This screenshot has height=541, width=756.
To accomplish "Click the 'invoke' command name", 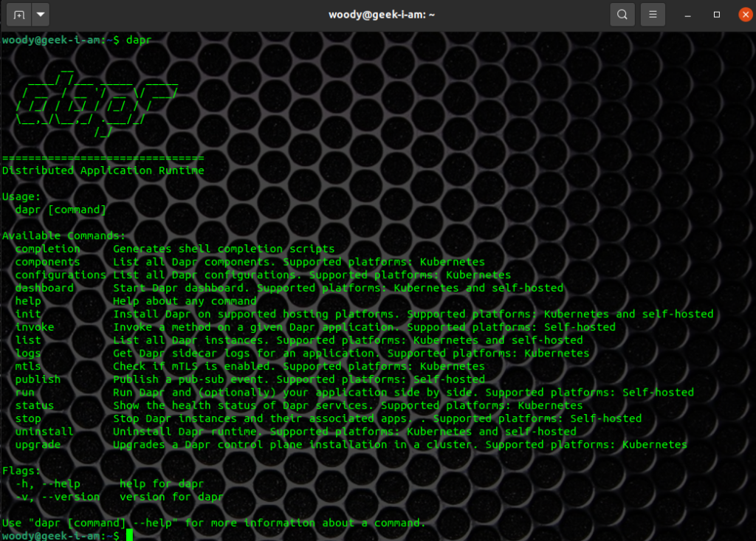I will (x=34, y=327).
